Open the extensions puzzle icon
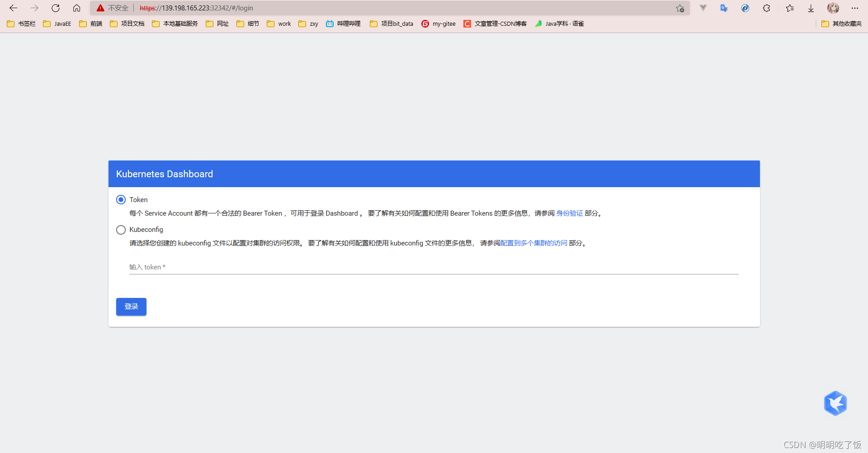 pos(766,8)
